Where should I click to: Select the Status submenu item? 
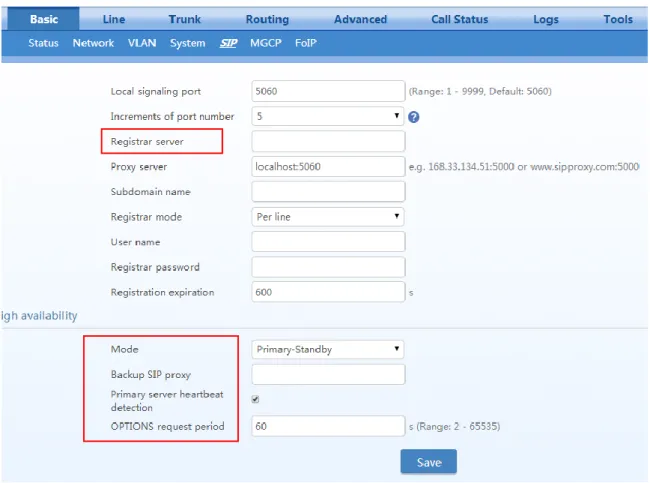tap(44, 43)
